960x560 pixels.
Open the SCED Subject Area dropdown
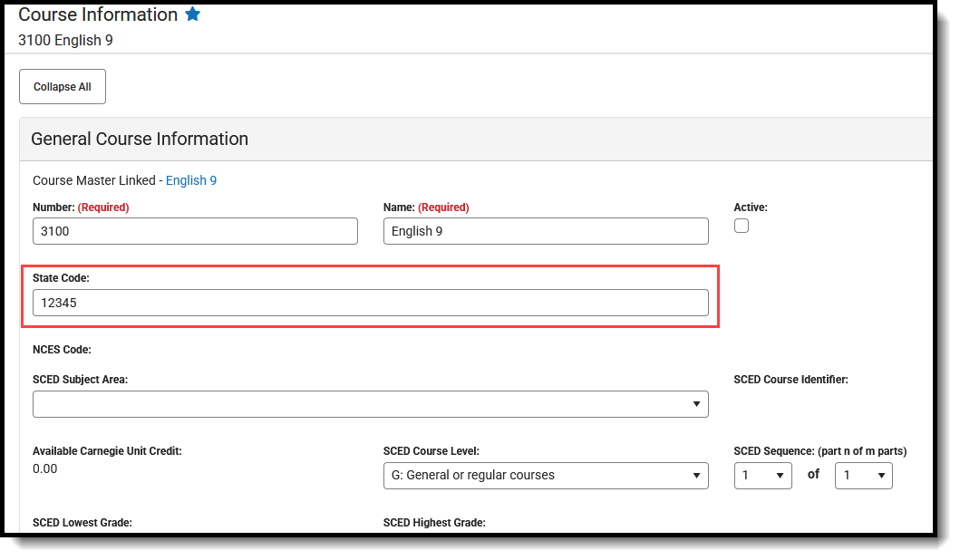pyautogui.click(x=370, y=404)
